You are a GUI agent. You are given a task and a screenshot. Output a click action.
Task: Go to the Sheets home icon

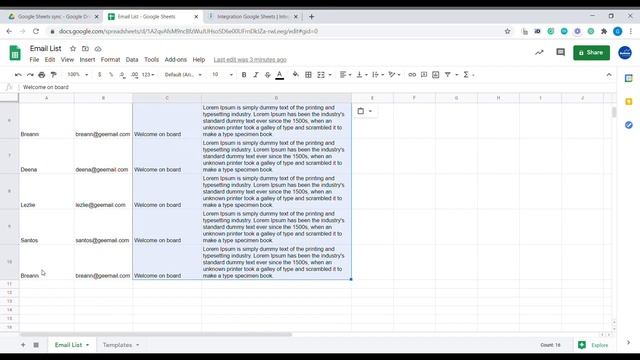[15, 53]
